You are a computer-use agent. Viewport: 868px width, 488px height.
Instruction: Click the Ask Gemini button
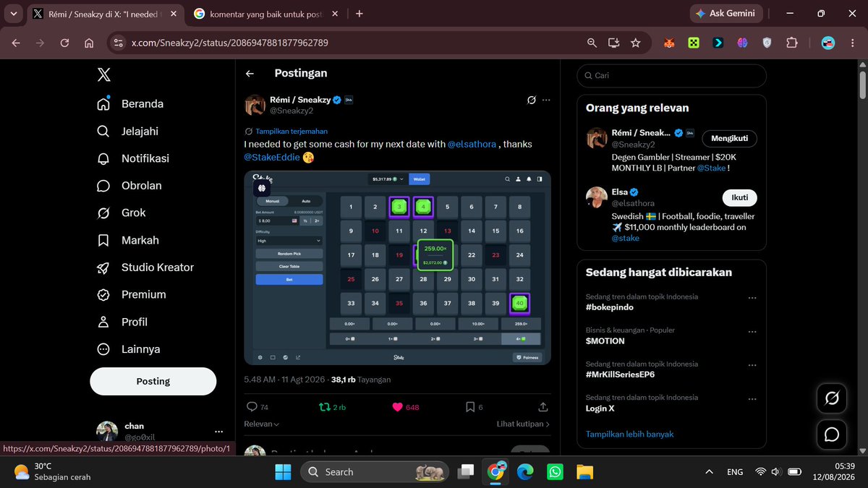pos(725,13)
